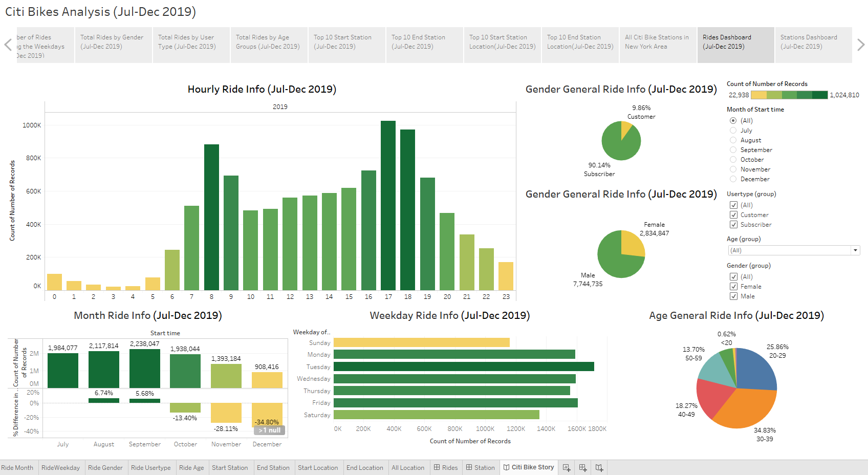Go to the previous story point arrow
This screenshot has width=868, height=475.
coord(8,45)
